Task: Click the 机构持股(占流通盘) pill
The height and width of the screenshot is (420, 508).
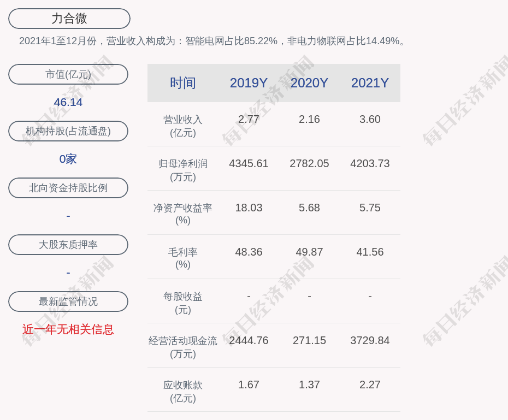Action: tap(68, 131)
